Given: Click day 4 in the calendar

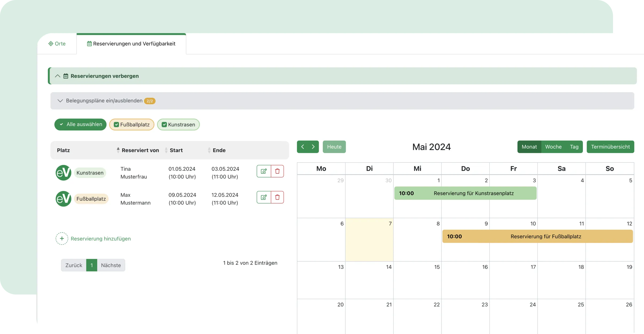Looking at the screenshot, I should pos(561,196).
